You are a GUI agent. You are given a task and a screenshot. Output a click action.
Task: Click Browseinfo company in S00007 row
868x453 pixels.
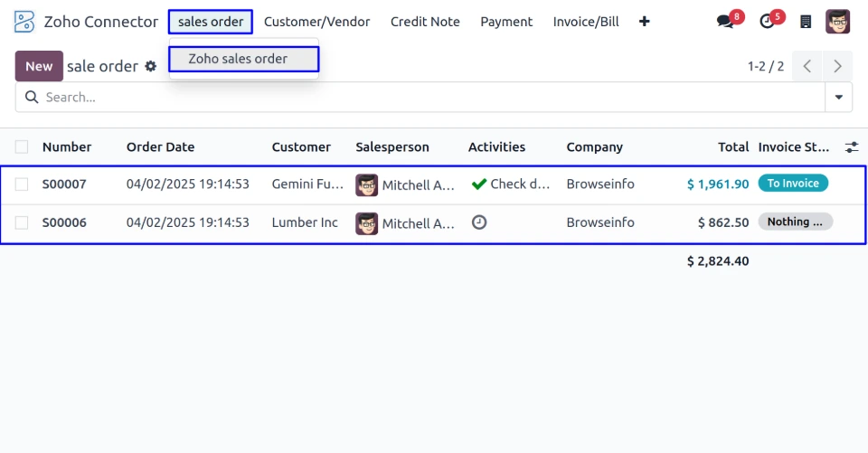pos(600,184)
